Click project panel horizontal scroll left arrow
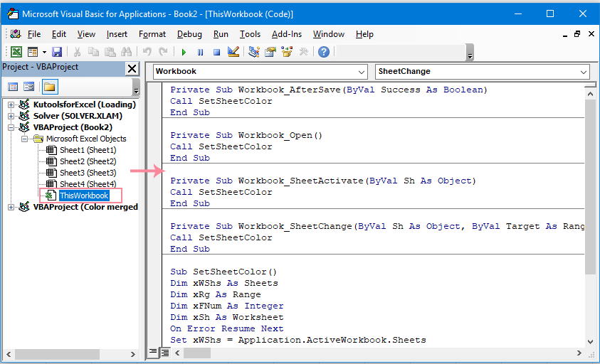Image resolution: width=600 pixels, height=364 pixels. pyautogui.click(x=9, y=355)
